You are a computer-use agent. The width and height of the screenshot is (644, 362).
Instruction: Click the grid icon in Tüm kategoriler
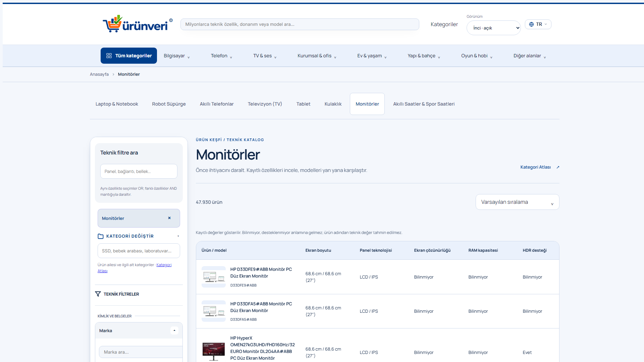point(109,56)
